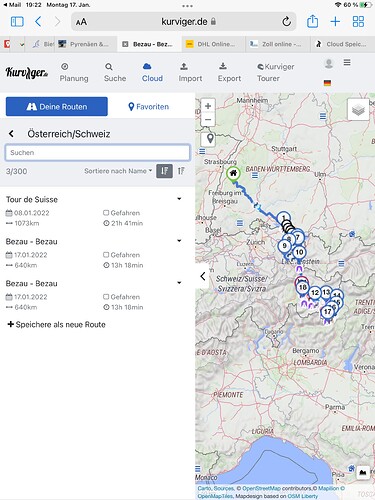Open the Export menu
Viewport: 375px width, 500px height.
click(229, 72)
